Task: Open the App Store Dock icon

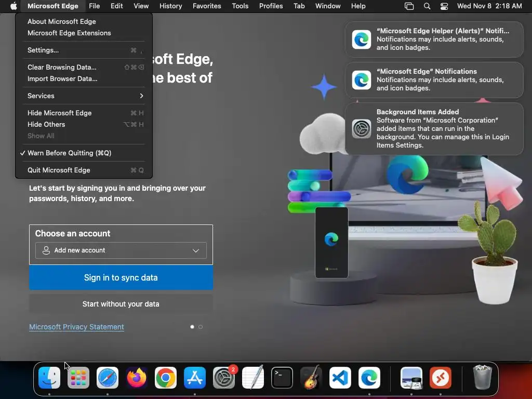Action: [195, 378]
